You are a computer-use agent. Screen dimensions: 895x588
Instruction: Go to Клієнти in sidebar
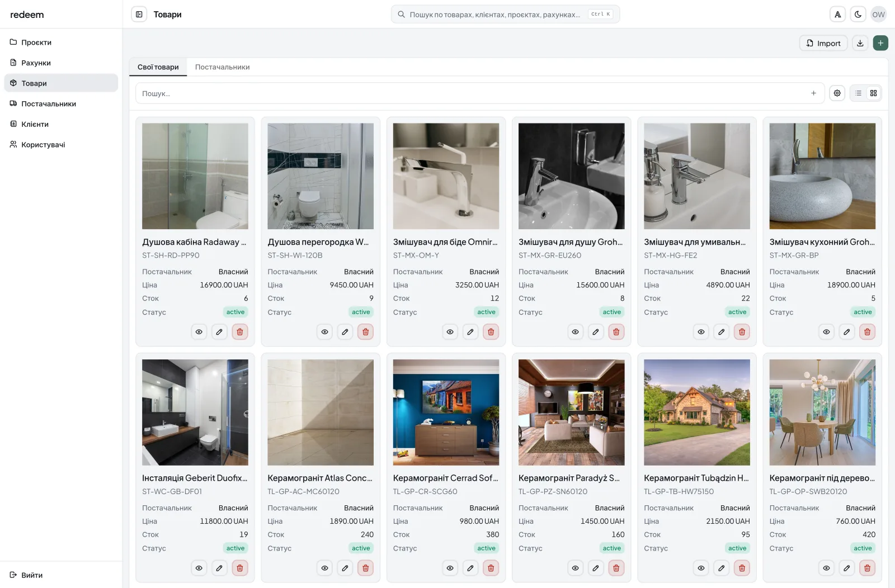click(61, 124)
